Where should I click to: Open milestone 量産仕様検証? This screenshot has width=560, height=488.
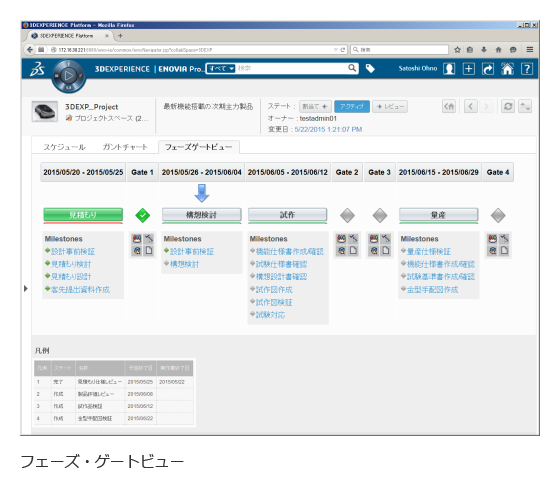tap(429, 252)
